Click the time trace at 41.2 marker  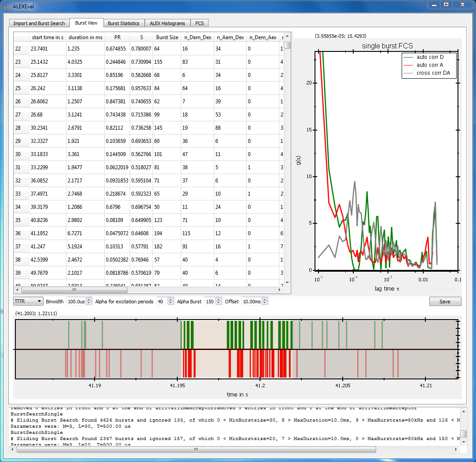(x=260, y=386)
